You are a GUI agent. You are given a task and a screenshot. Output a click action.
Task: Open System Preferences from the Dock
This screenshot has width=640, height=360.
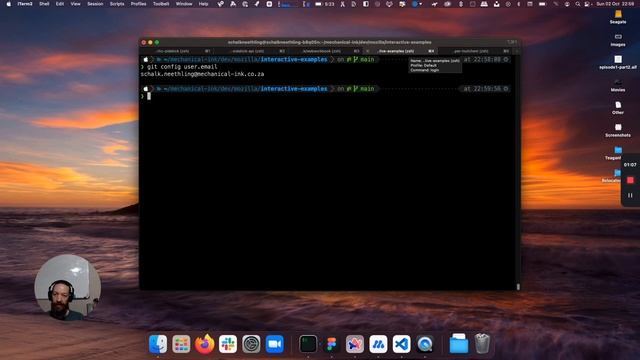pos(251,344)
